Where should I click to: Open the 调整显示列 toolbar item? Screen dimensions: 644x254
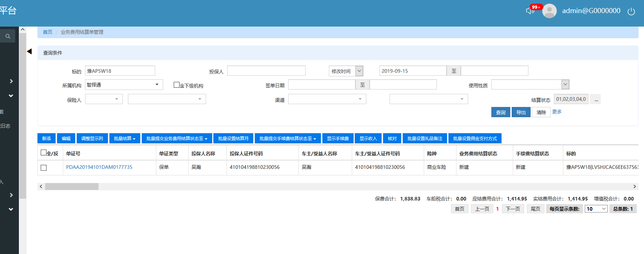pos(92,139)
